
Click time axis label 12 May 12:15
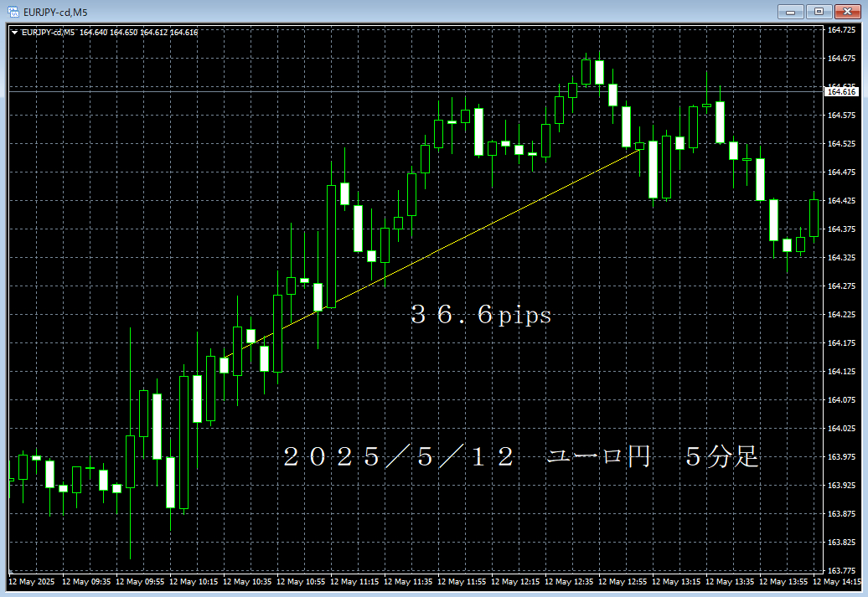click(515, 581)
